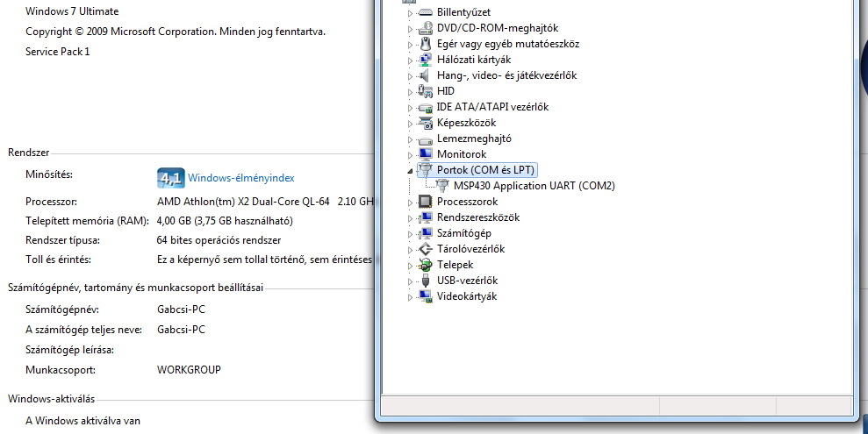Expand the USB-vezérlők node

[410, 281]
